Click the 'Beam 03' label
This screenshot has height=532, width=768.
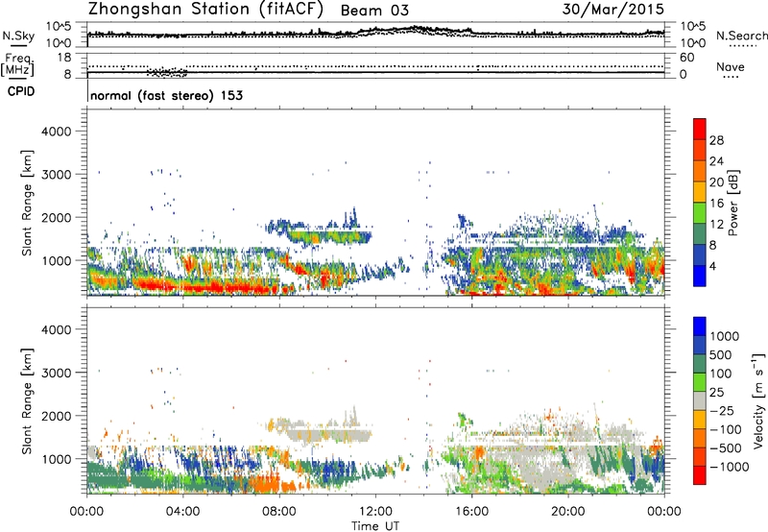(x=374, y=11)
